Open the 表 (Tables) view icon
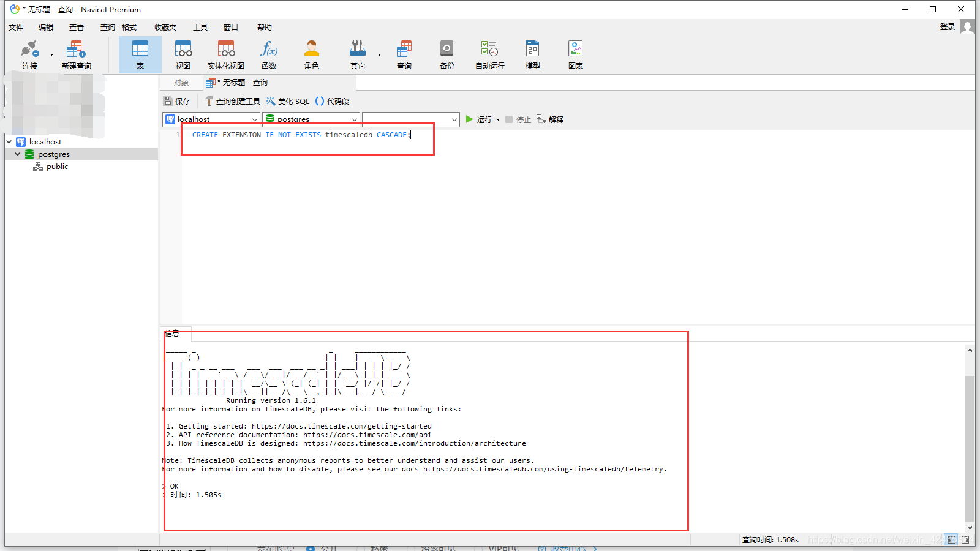 tap(140, 54)
